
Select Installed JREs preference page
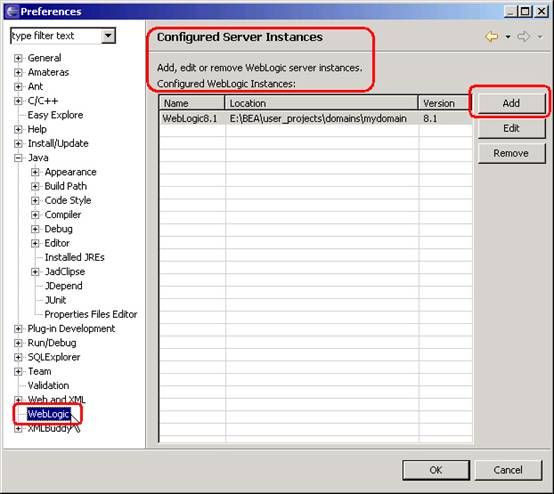(75, 257)
